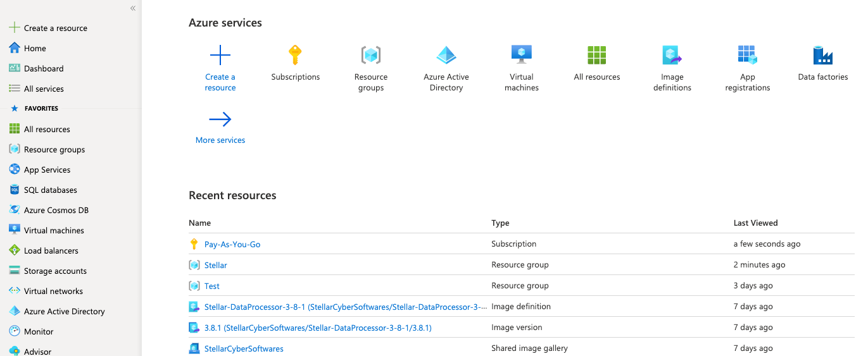Click the Subscriptions key icon
This screenshot has width=868, height=356.
295,56
